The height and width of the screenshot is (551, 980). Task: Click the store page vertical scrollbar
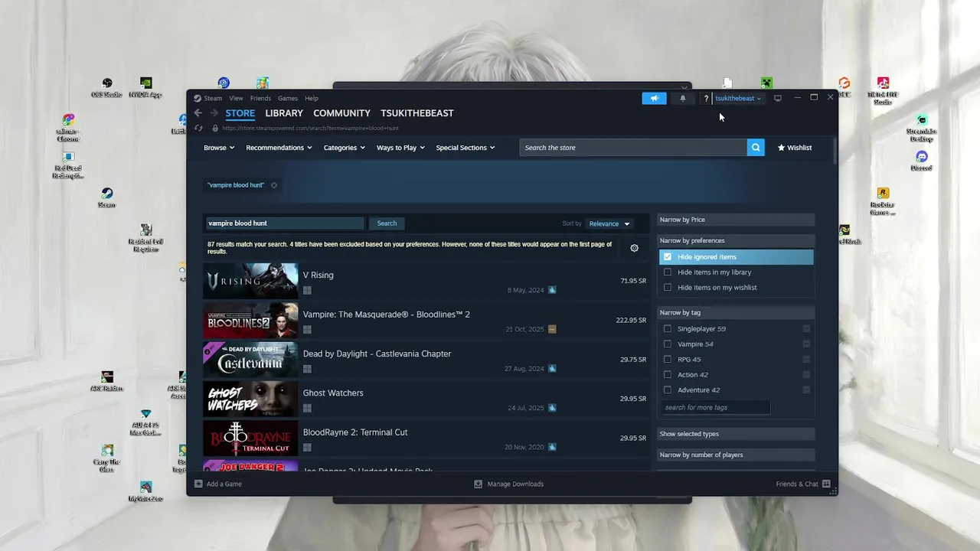(x=835, y=150)
